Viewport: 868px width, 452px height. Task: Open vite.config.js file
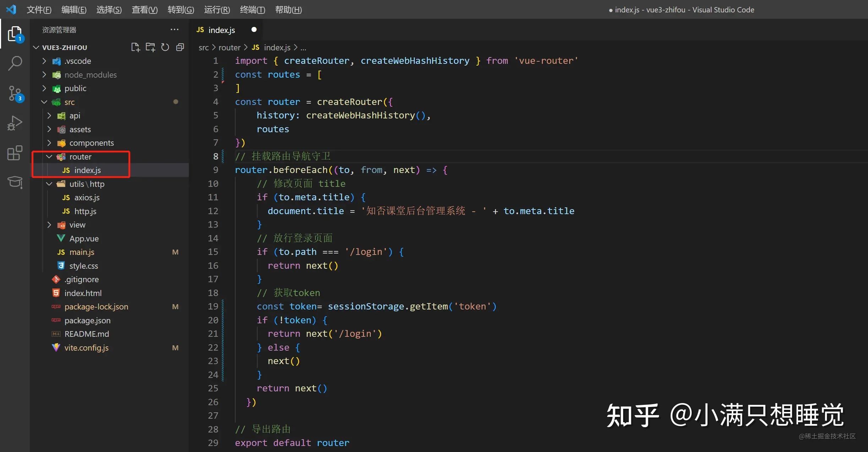point(110,348)
